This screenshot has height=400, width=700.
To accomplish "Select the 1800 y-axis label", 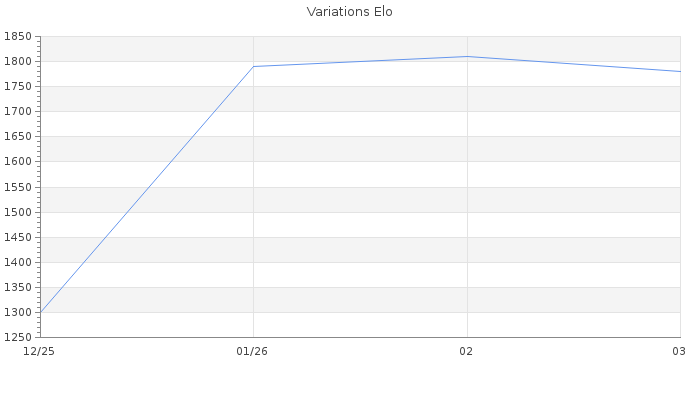I will pyautogui.click(x=18, y=62).
